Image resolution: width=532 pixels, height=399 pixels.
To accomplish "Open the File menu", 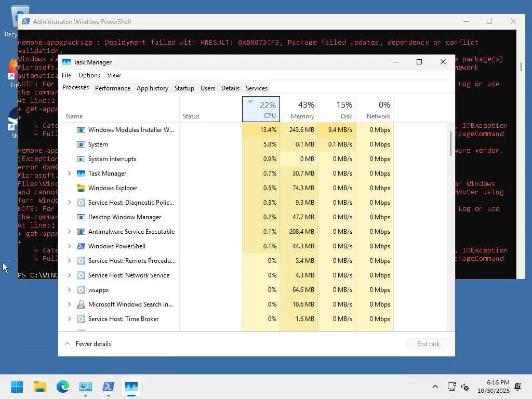I will [66, 75].
